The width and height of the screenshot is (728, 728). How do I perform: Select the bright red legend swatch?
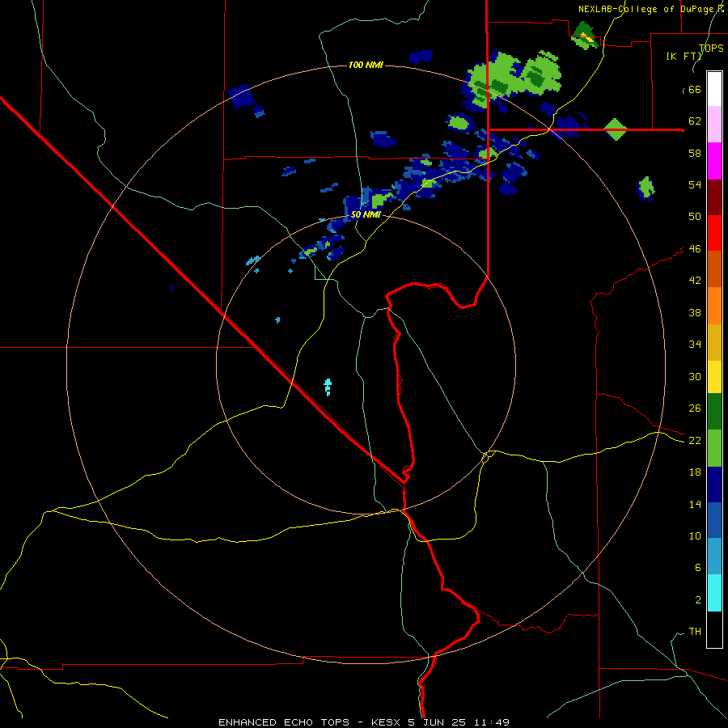coord(714,233)
